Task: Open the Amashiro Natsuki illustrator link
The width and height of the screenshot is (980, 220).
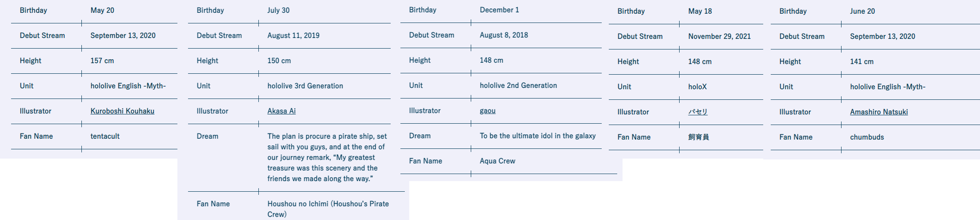Action: click(x=879, y=112)
